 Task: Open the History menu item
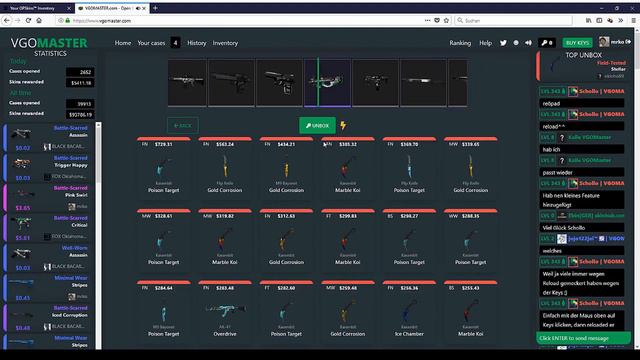(x=197, y=43)
